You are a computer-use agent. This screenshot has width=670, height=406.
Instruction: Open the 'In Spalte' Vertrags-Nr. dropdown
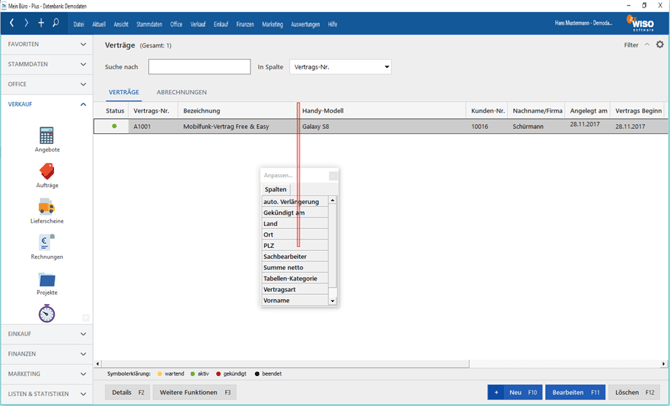click(x=340, y=67)
